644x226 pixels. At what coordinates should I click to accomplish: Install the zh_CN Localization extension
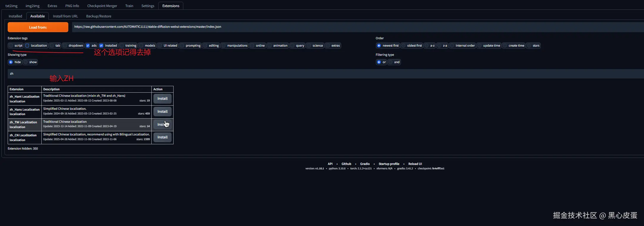tap(162, 137)
